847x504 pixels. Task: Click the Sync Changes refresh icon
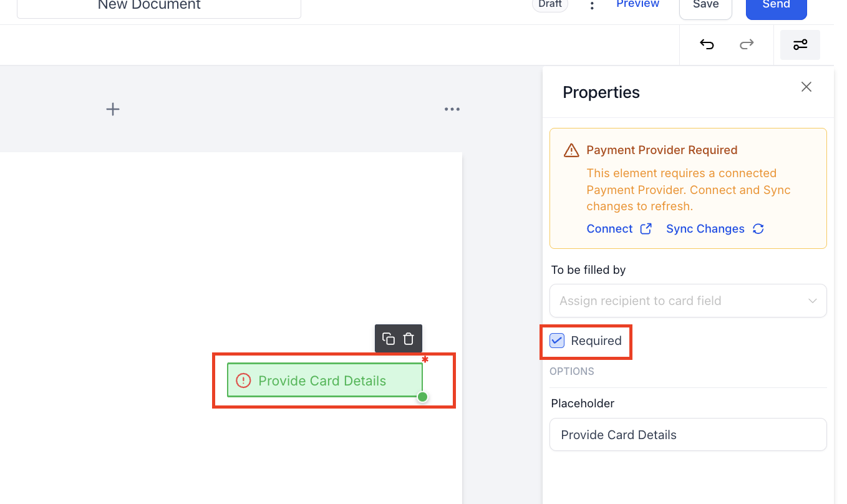tap(758, 229)
